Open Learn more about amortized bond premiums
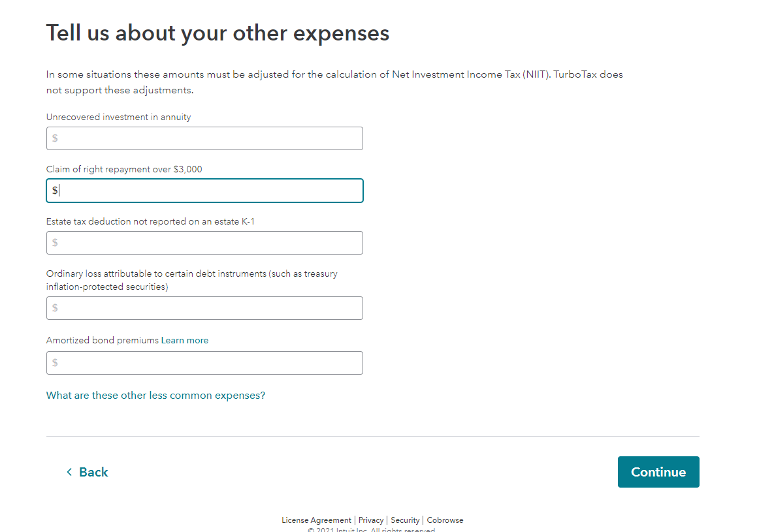 185,340
